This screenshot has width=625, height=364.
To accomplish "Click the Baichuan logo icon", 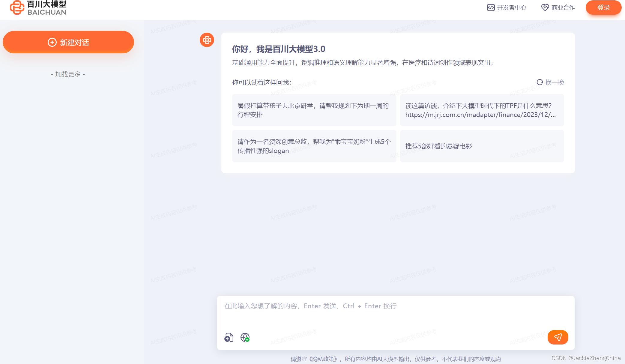I will [x=17, y=7].
